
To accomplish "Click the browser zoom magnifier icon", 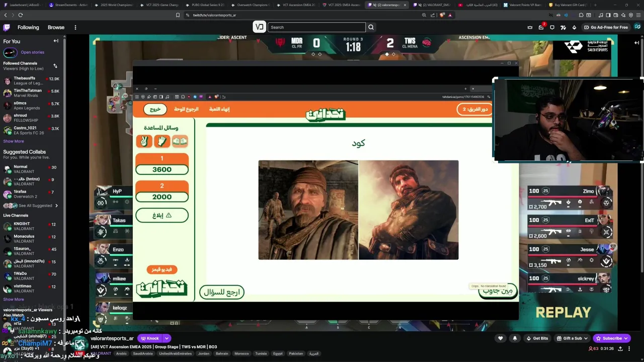I will pos(424,15).
